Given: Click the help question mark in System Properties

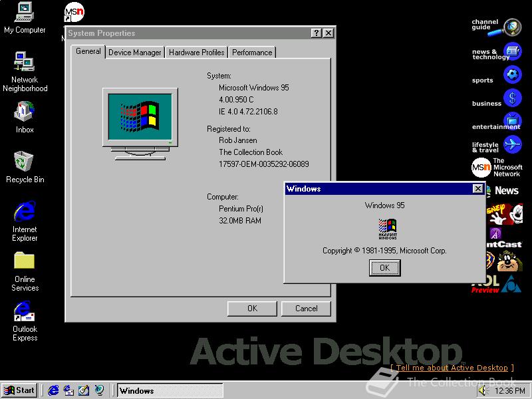Looking at the screenshot, I should [316, 33].
